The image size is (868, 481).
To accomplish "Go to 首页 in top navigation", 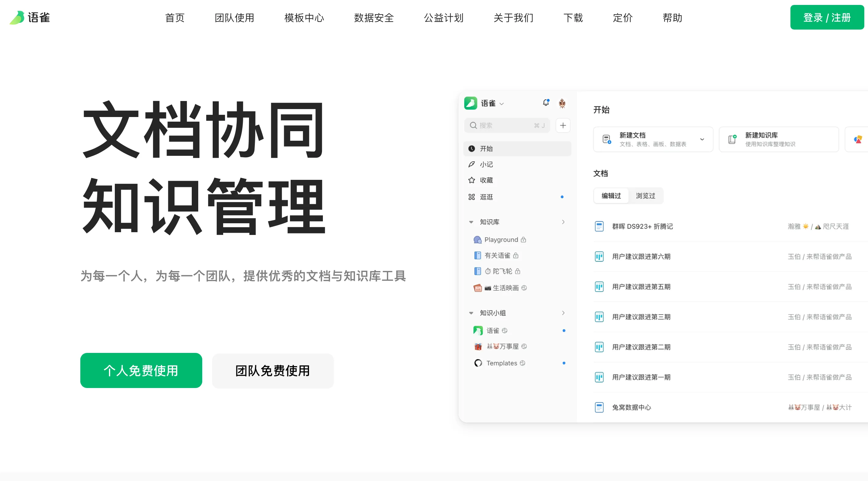I will pos(175,18).
